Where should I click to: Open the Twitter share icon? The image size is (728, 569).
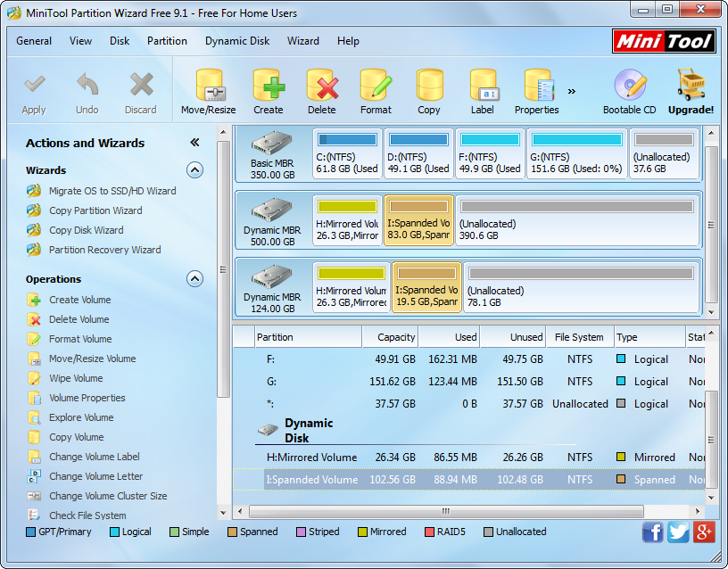(678, 532)
